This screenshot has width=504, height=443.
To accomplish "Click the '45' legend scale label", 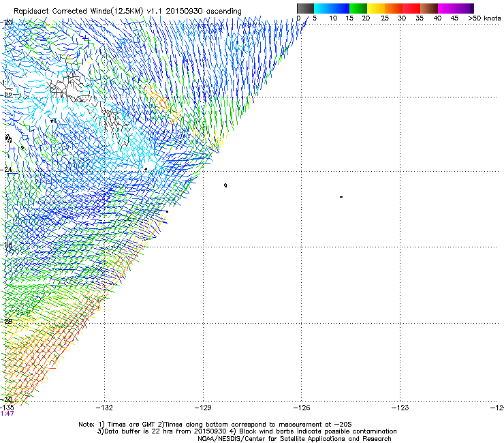I will [x=454, y=18].
